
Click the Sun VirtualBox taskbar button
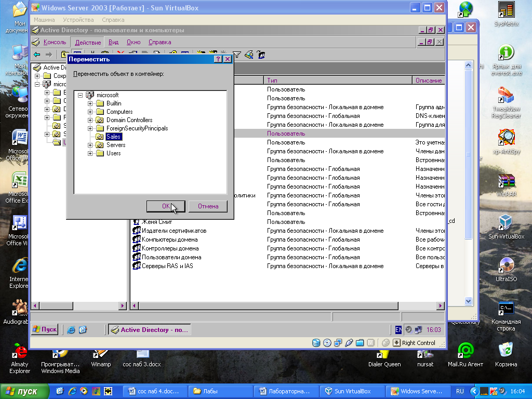353,391
